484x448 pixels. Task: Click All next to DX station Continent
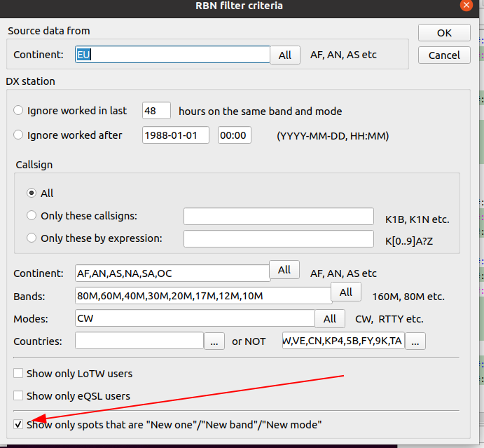(x=284, y=270)
